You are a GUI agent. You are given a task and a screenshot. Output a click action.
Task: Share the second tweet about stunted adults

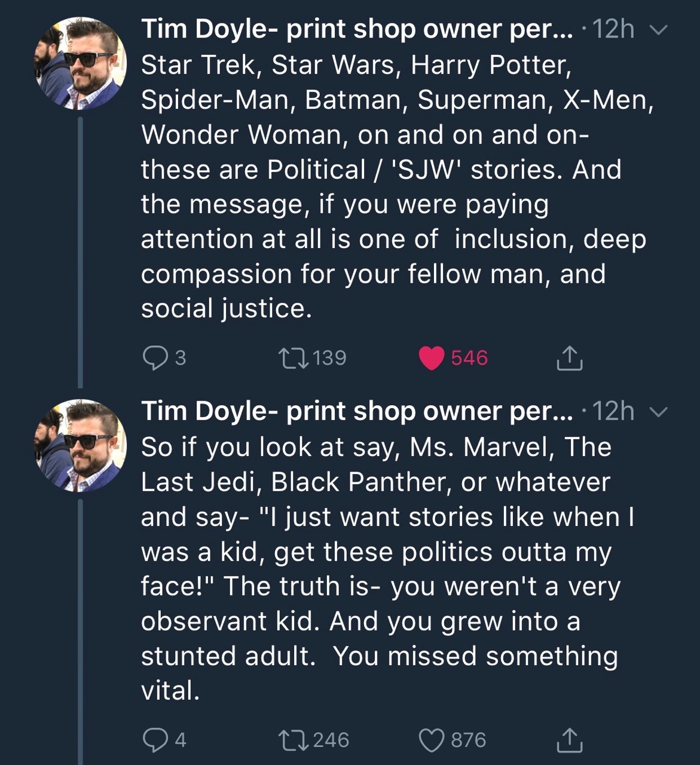(568, 740)
